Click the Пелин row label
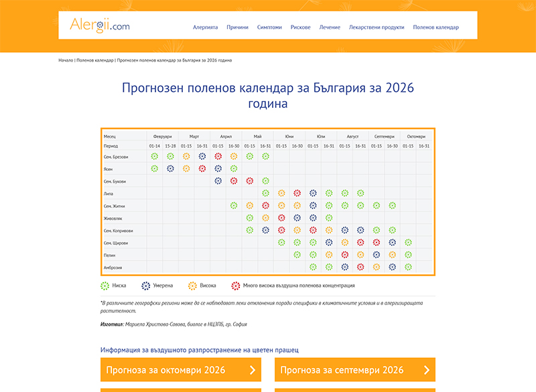536x392 pixels. click(x=109, y=255)
